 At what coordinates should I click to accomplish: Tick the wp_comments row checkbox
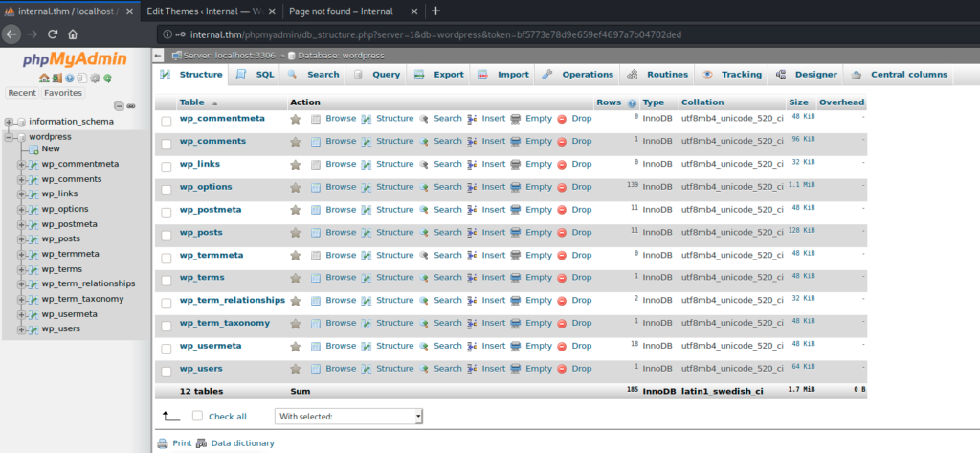[x=167, y=145]
